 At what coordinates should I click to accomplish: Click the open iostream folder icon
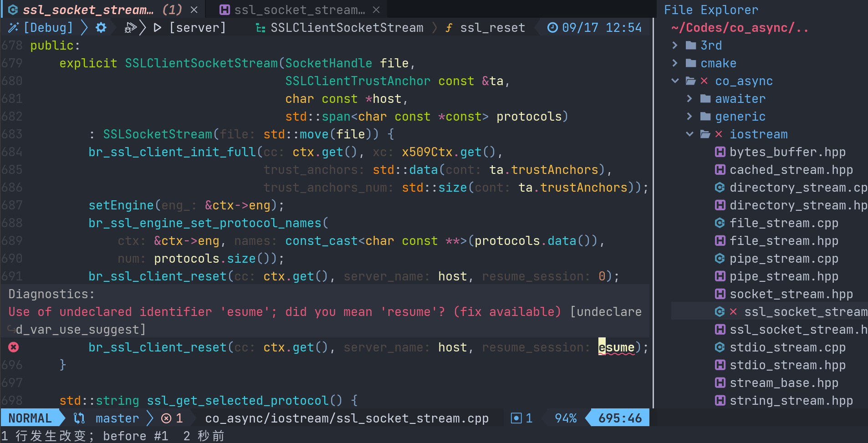click(705, 134)
